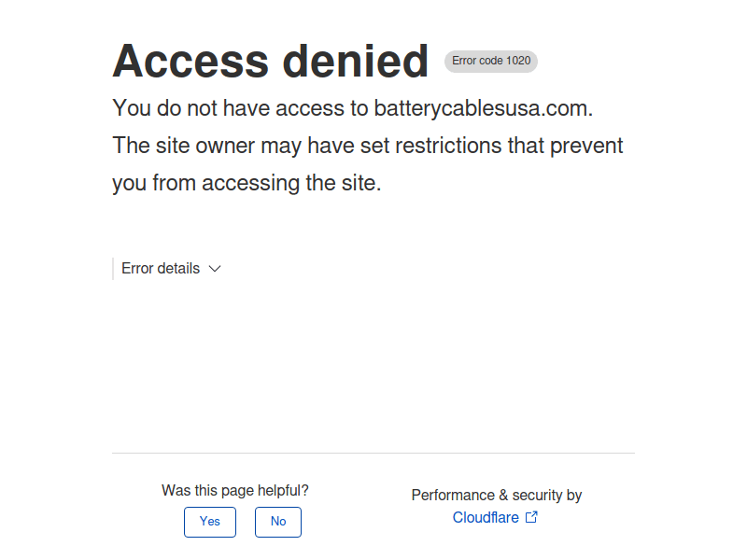Click Yes to confirm the page helped
Image resolution: width=747 pixels, height=560 pixels.
[209, 522]
